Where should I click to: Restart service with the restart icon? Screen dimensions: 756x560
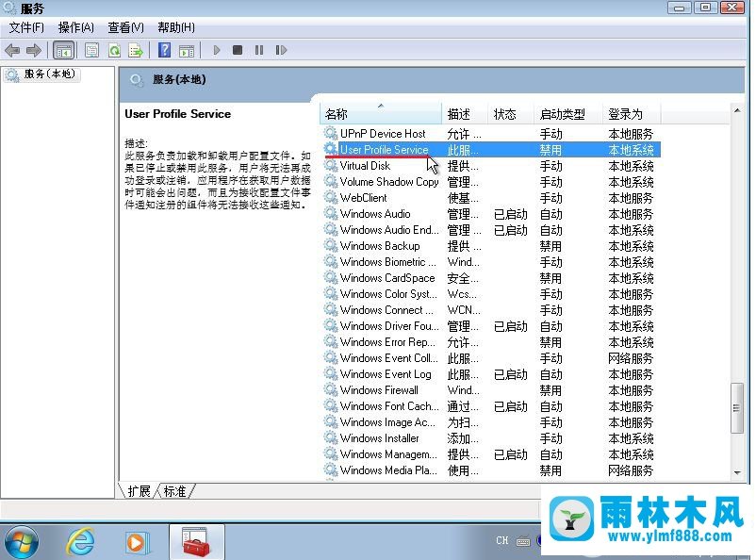point(281,50)
